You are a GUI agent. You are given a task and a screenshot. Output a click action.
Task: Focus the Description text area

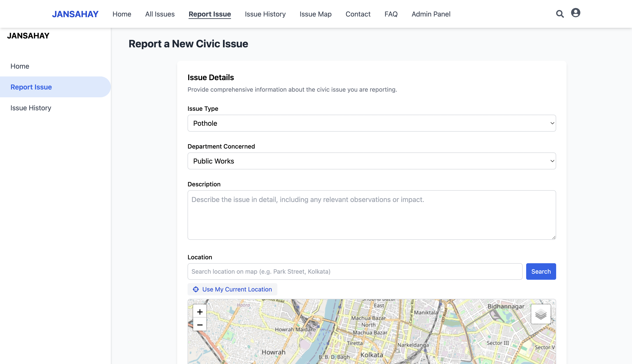pyautogui.click(x=371, y=215)
